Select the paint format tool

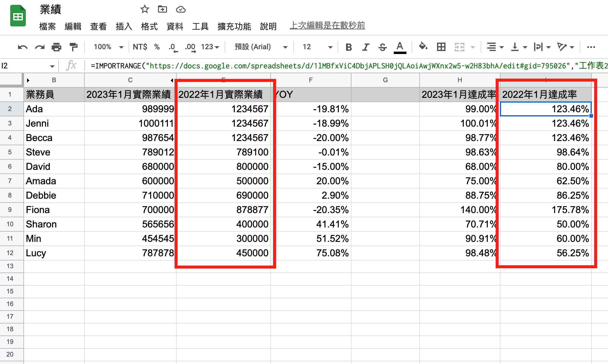pyautogui.click(x=74, y=47)
